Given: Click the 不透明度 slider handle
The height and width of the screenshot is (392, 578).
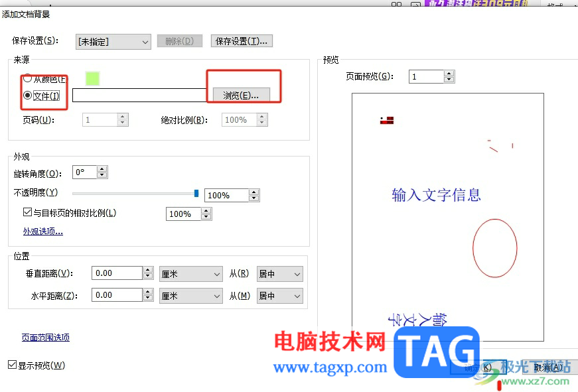Looking at the screenshot, I should click(196, 193).
